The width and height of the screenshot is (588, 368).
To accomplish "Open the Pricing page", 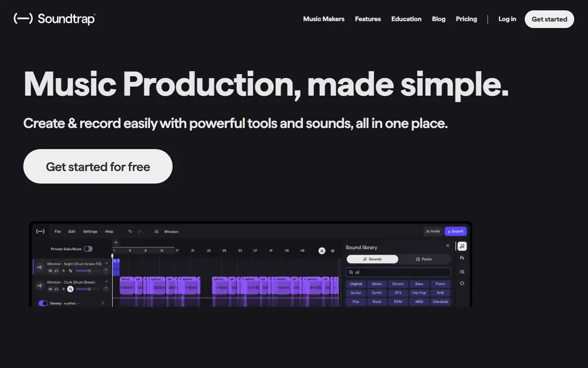I will pos(466,19).
